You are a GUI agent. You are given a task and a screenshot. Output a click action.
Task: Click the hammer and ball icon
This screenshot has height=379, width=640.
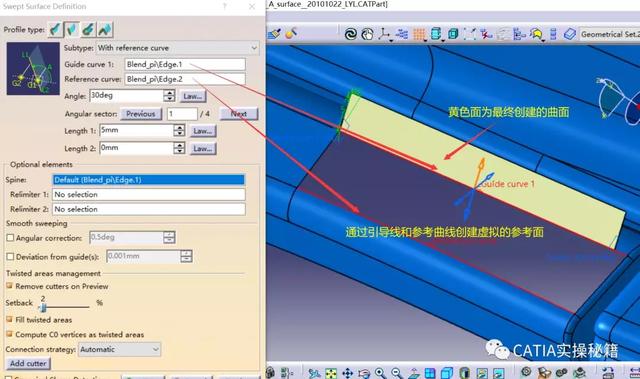point(291,33)
